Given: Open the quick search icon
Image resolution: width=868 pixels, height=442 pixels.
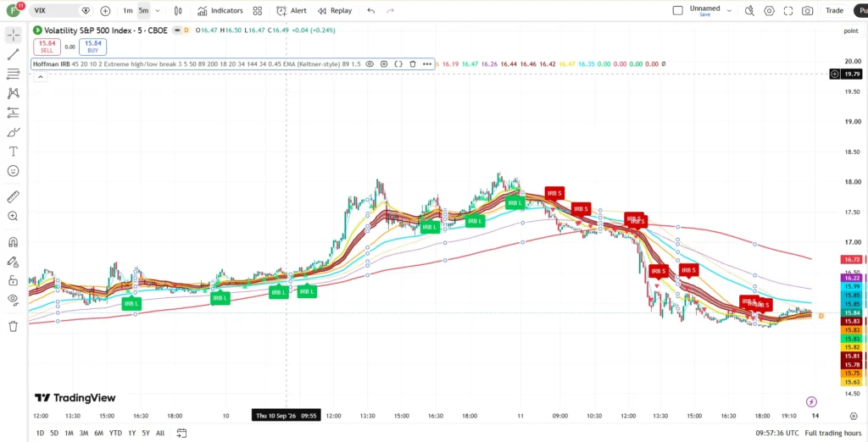Looking at the screenshot, I should point(749,10).
